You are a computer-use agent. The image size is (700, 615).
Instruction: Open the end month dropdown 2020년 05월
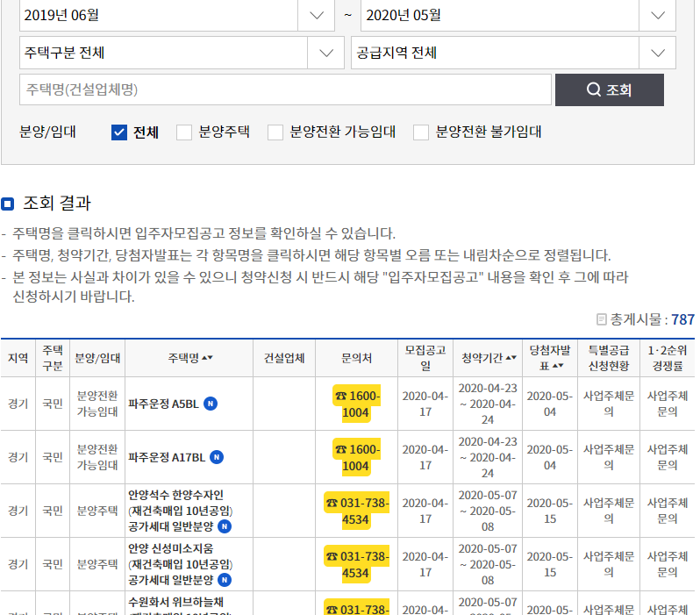tap(518, 15)
